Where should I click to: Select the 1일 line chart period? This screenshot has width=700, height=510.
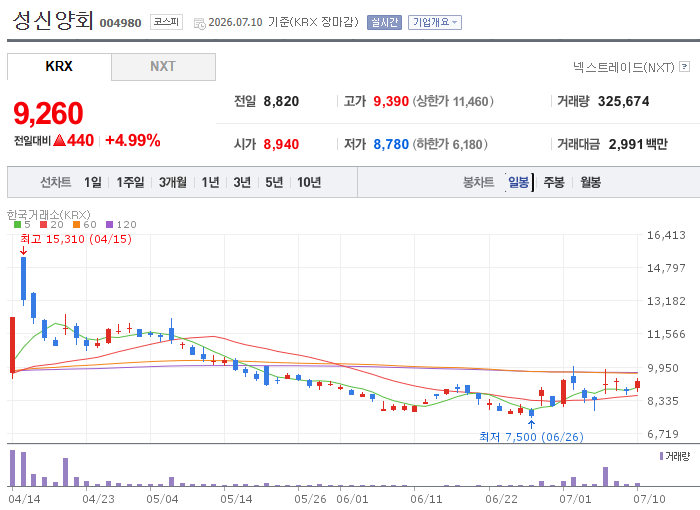coord(93,182)
